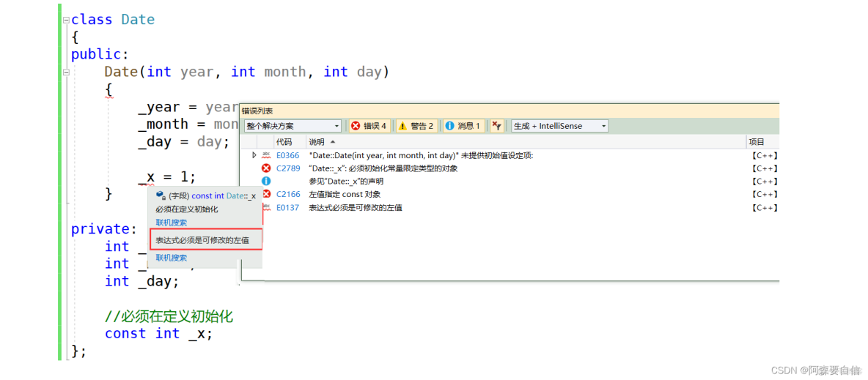This screenshot has width=868, height=380.
Task: Open error code E0366 link
Action: [288, 155]
